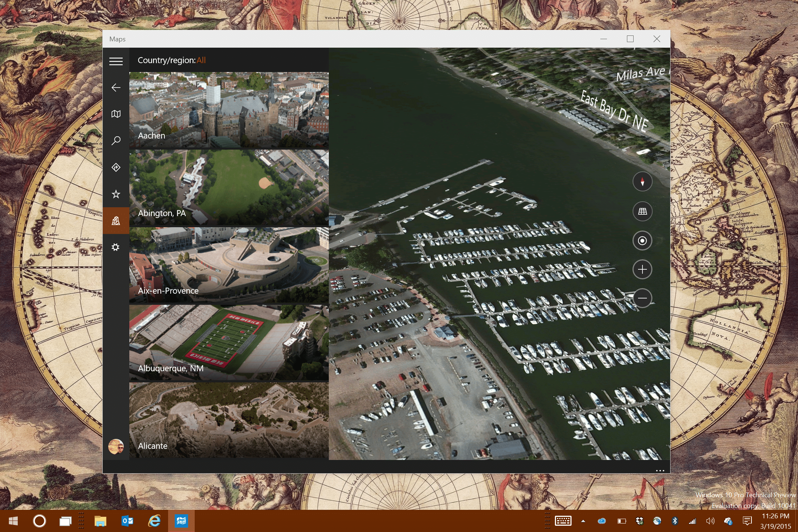Show hidden system tray icons
Viewport: 798px width, 532px height.
(x=583, y=521)
